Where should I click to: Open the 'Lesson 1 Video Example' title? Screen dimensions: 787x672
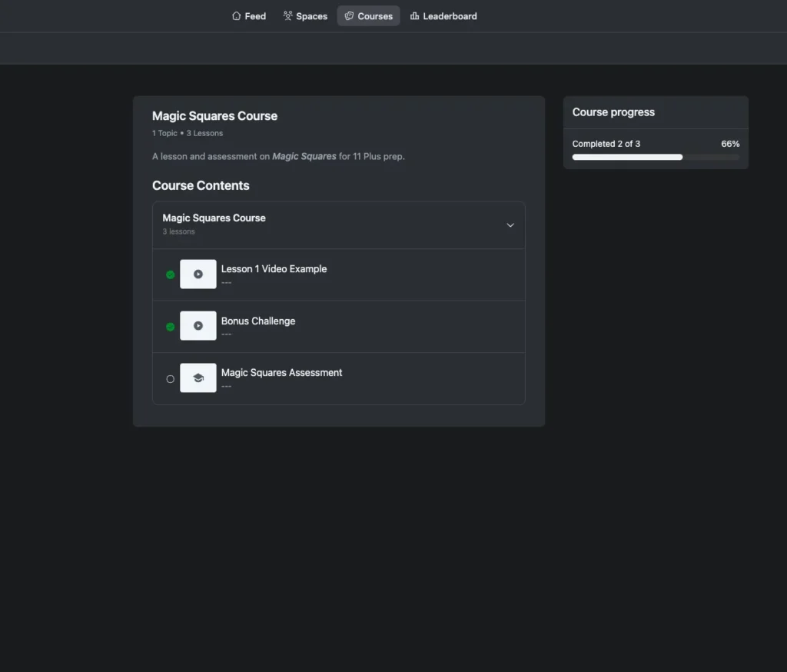pos(274,269)
